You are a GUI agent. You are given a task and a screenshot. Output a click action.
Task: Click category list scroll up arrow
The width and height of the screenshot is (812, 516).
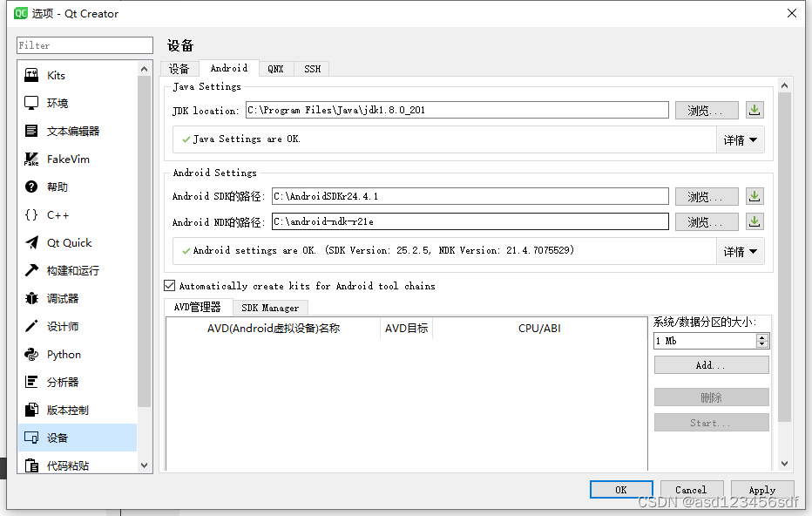144,69
